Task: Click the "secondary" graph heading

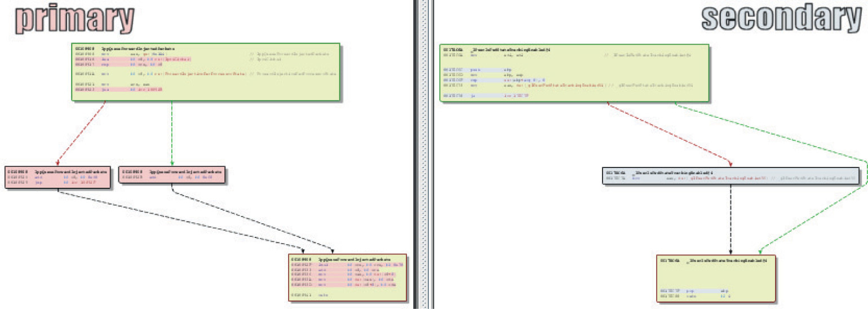Action: point(781,18)
